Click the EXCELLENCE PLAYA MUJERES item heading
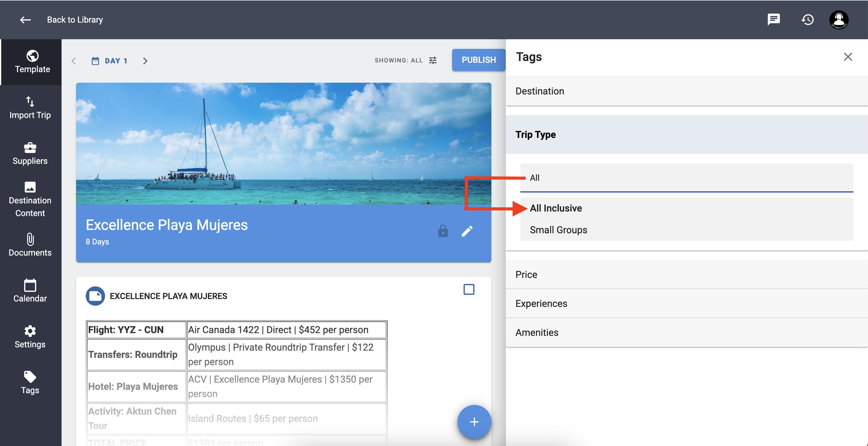 tap(168, 296)
